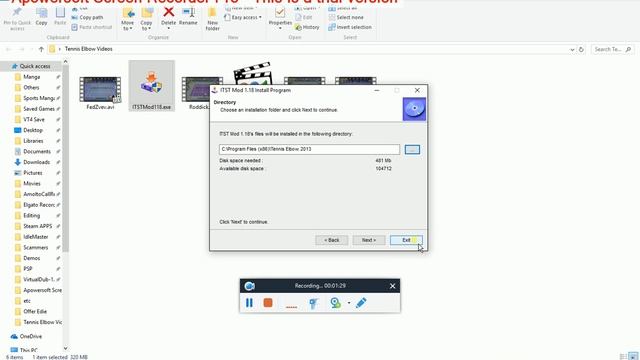Select the clapperboard video file icon
This screenshot has width=640, height=360.
(252, 73)
